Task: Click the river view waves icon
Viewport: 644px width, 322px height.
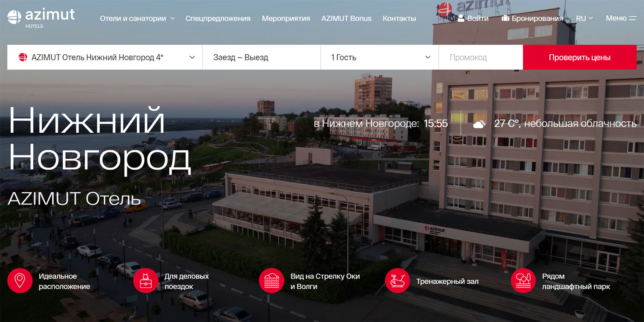Action: 272,280
